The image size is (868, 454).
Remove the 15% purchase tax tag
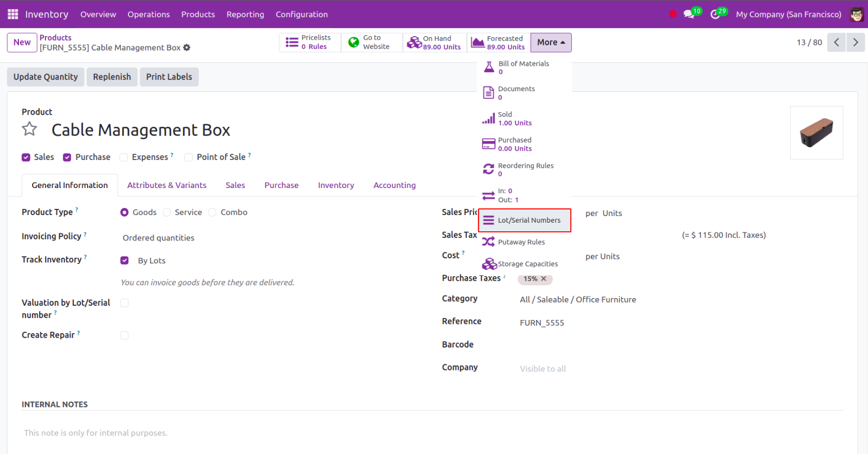point(544,279)
